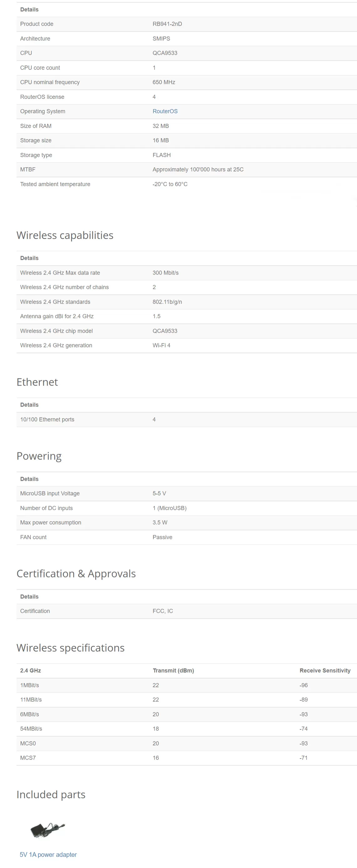
Task: Click the 'Wireless 2.4 GHz chip model' label
Action: click(56, 331)
